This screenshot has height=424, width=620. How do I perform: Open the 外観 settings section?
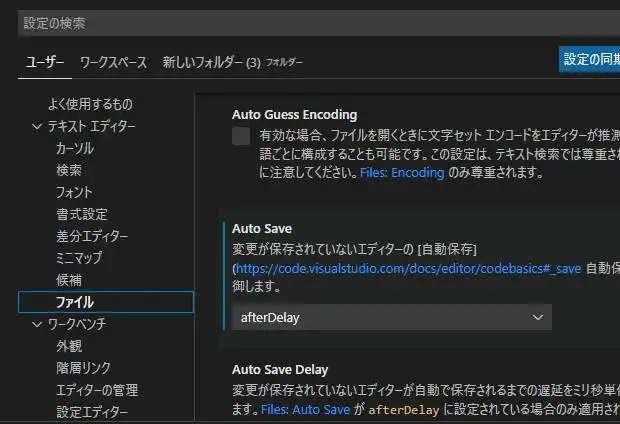[x=69, y=346]
